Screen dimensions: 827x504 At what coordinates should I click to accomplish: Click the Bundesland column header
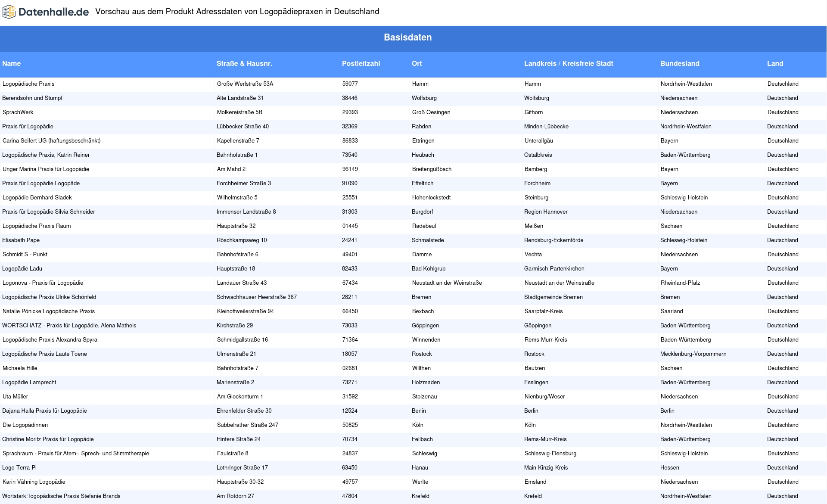pos(680,64)
